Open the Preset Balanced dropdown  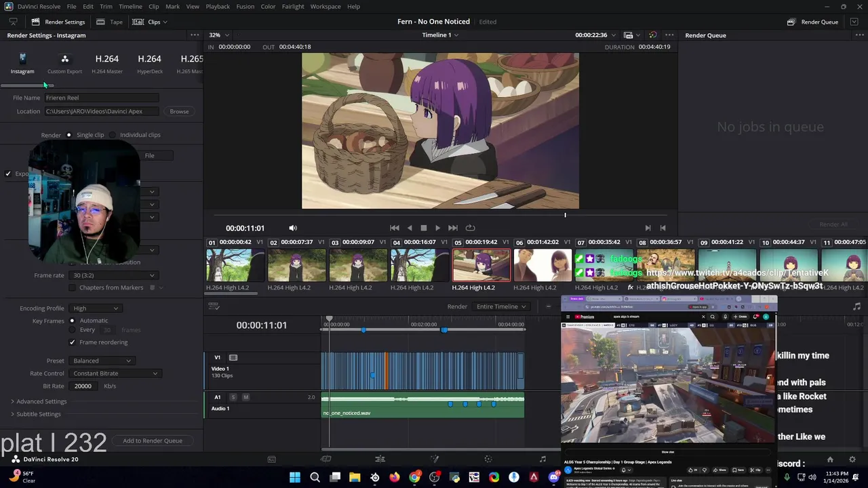(102, 361)
